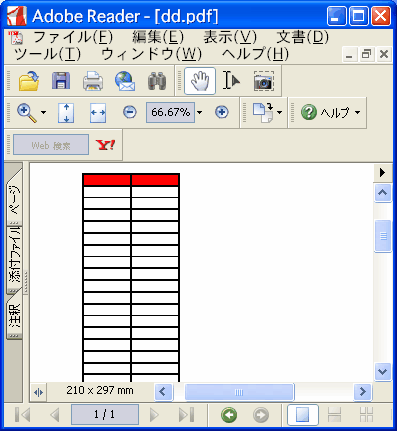Go to the previous page button
The image size is (397, 431).
54,415
